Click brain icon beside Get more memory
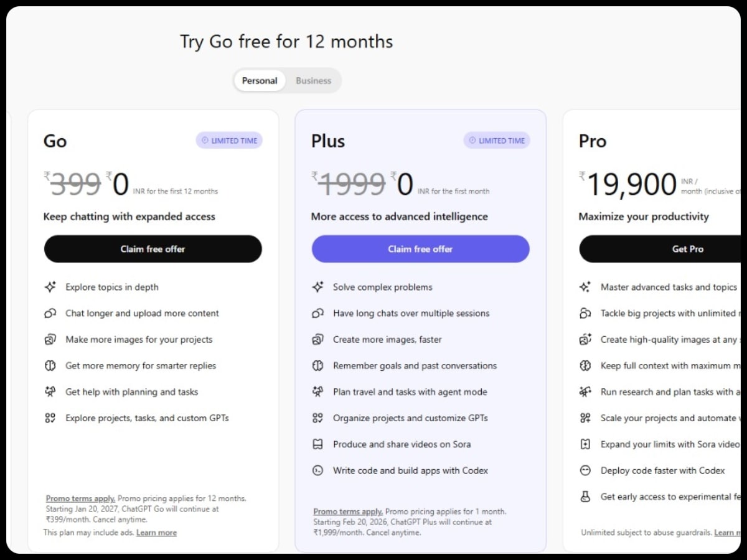This screenshot has height=560, width=747. [50, 366]
